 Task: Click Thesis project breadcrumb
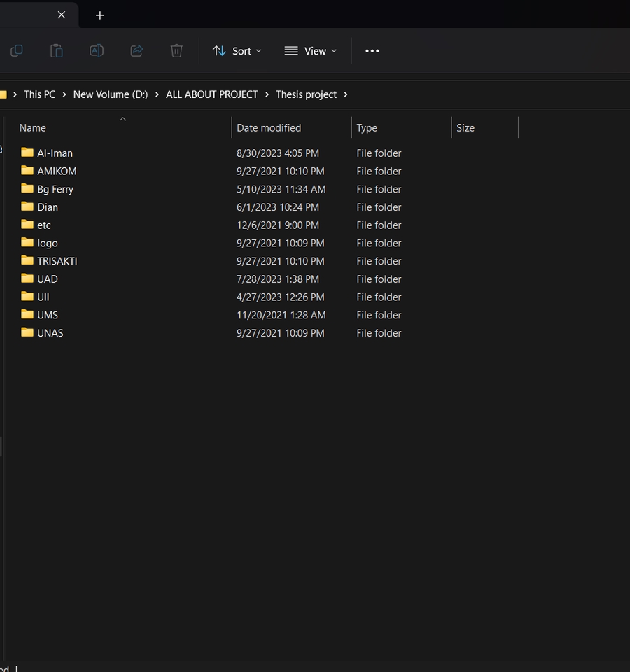coord(306,94)
